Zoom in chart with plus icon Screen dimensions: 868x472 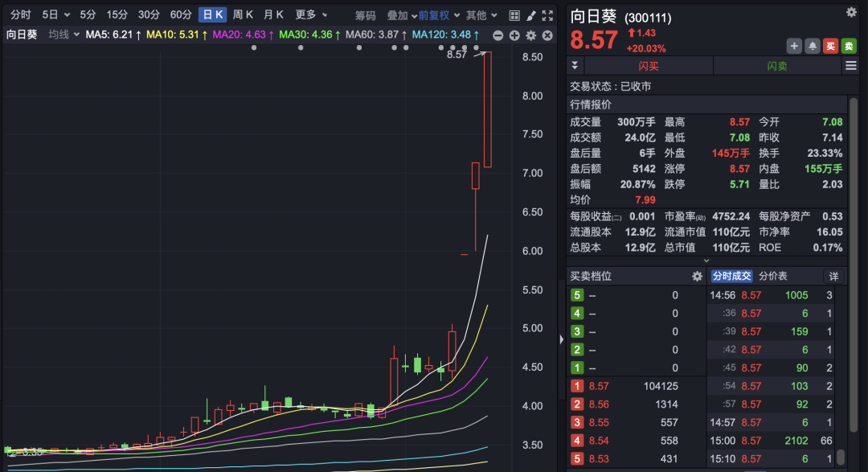(x=514, y=35)
